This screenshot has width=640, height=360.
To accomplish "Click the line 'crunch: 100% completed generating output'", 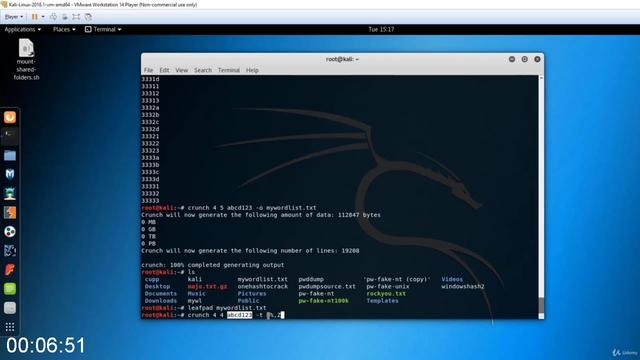I will pos(212,265).
